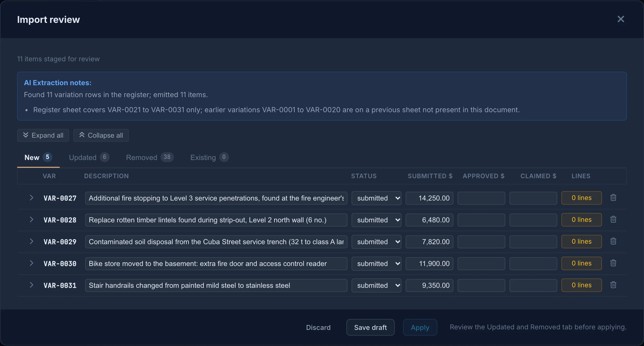The image size is (644, 346).
Task: Click the empty Claimed $ field for VAR-0030
Action: tap(533, 264)
